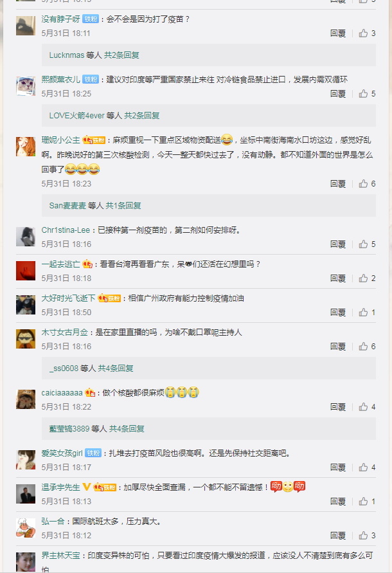Expand Lucknmas 共2条回复 replies
This screenshot has height=573, width=392.
[121, 55]
